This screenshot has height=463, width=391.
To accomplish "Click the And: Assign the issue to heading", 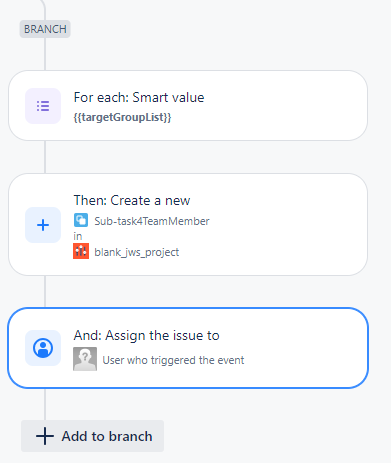I will point(147,335).
